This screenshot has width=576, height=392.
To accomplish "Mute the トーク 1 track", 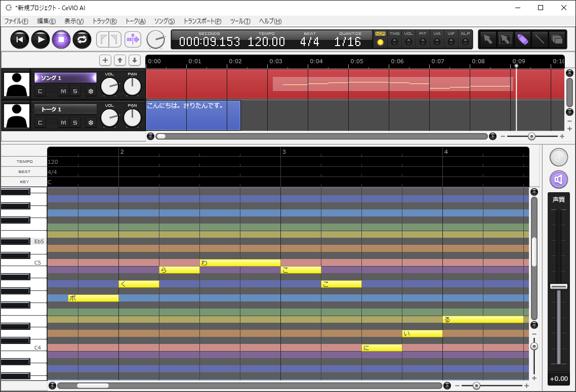I will pyautogui.click(x=64, y=122).
